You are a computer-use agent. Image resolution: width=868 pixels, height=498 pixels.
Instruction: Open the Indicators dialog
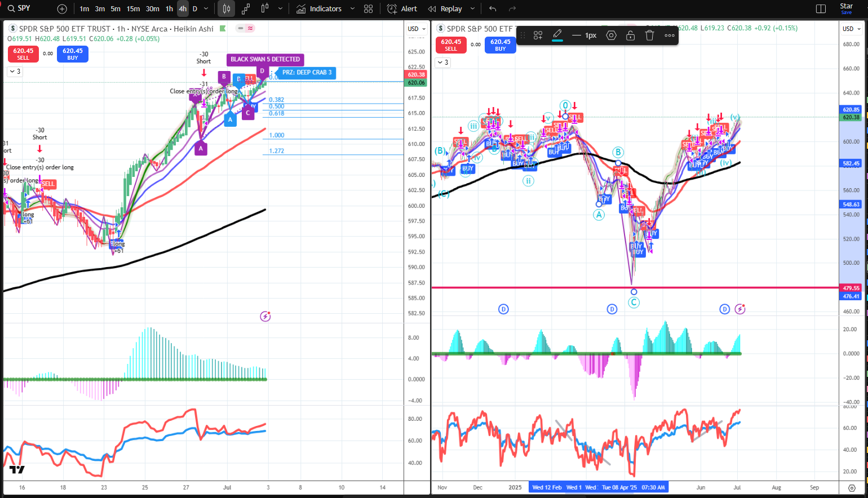(x=319, y=9)
